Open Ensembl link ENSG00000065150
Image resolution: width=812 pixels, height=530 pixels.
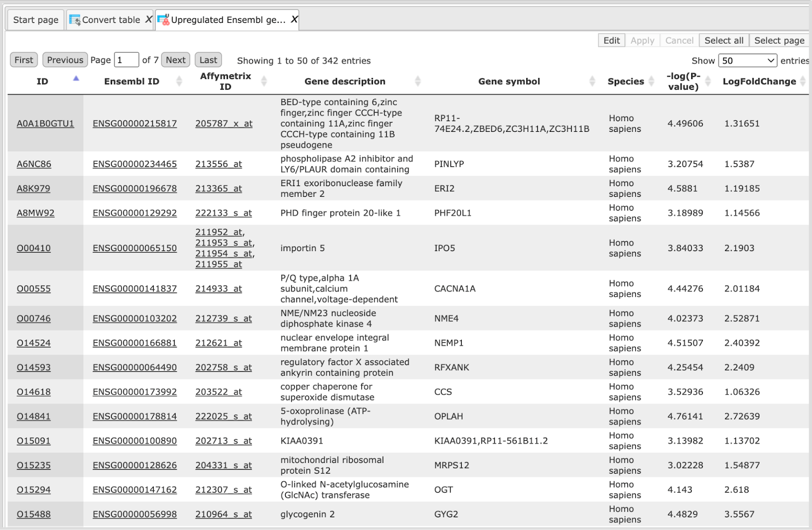(134, 248)
